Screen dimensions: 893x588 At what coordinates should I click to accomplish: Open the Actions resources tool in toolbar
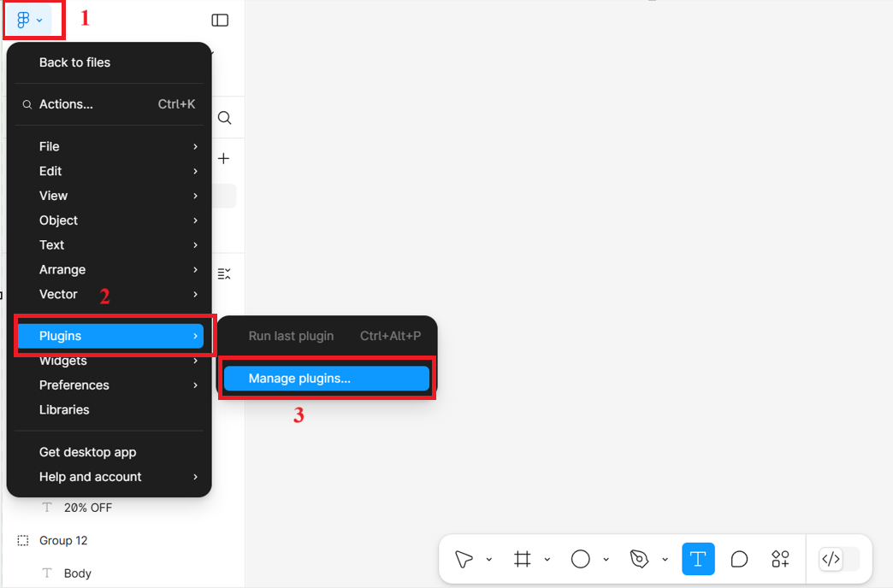[x=780, y=559]
